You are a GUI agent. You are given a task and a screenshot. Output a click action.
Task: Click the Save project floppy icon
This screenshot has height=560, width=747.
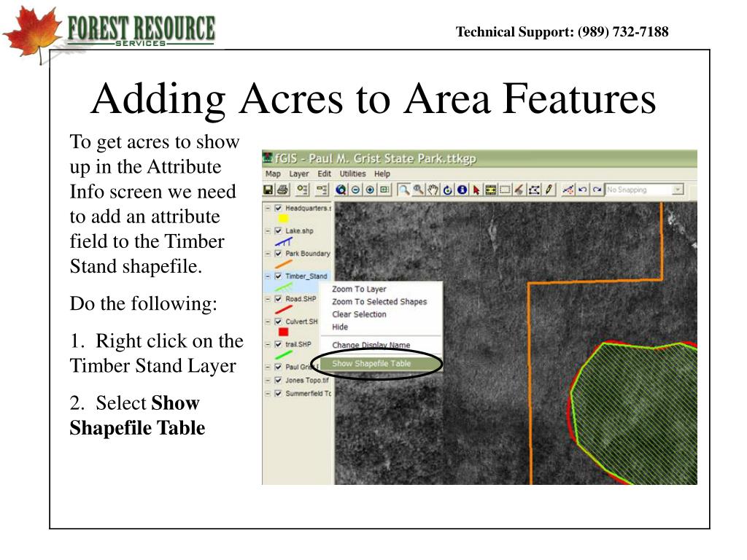pyautogui.click(x=268, y=190)
